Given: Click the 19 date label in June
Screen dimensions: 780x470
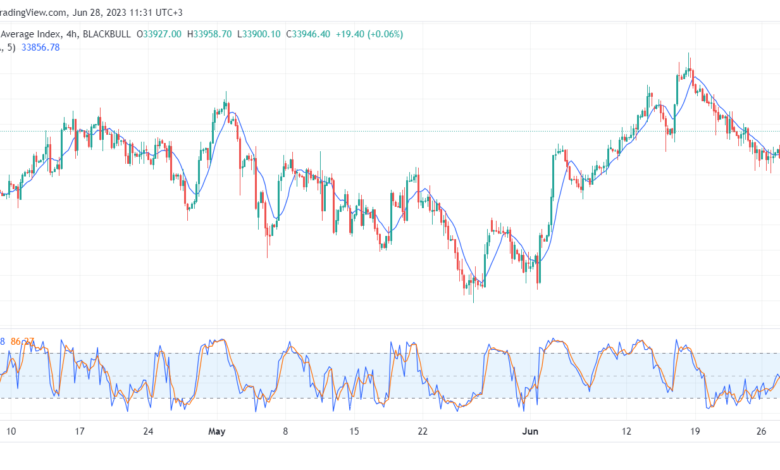Looking at the screenshot, I should [694, 431].
